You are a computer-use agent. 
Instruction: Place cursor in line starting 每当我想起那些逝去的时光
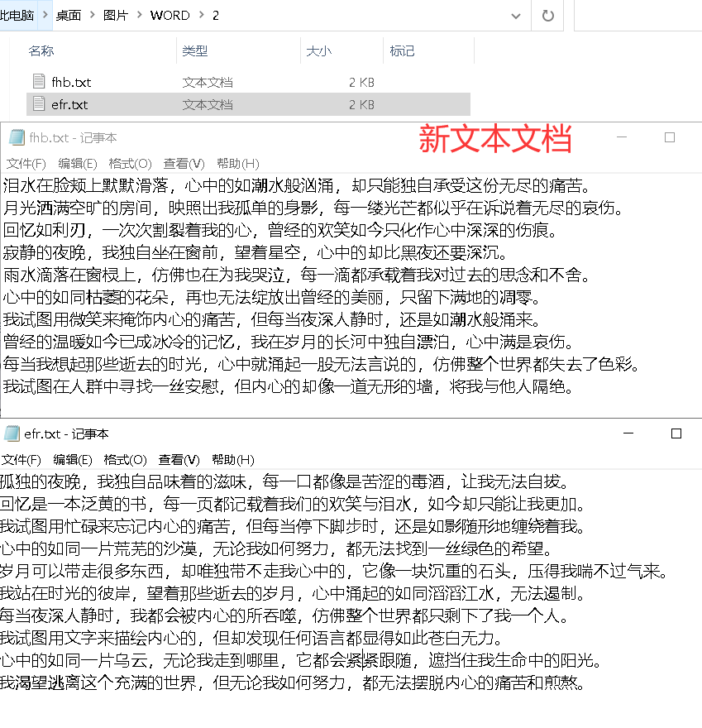(x=322, y=364)
